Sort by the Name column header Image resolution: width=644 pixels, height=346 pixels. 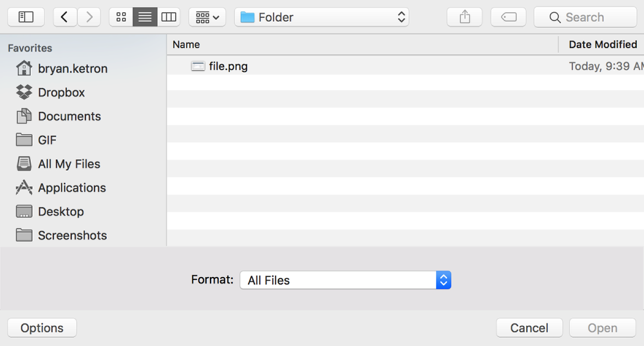pos(363,44)
